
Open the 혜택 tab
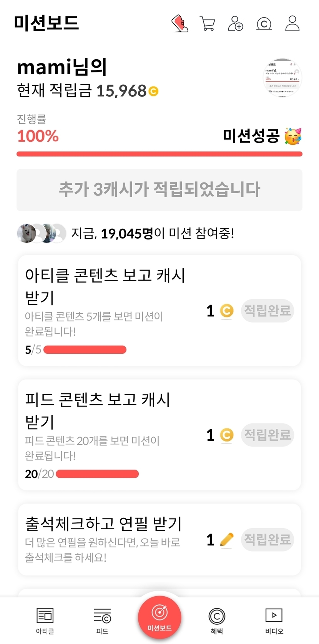point(217,621)
